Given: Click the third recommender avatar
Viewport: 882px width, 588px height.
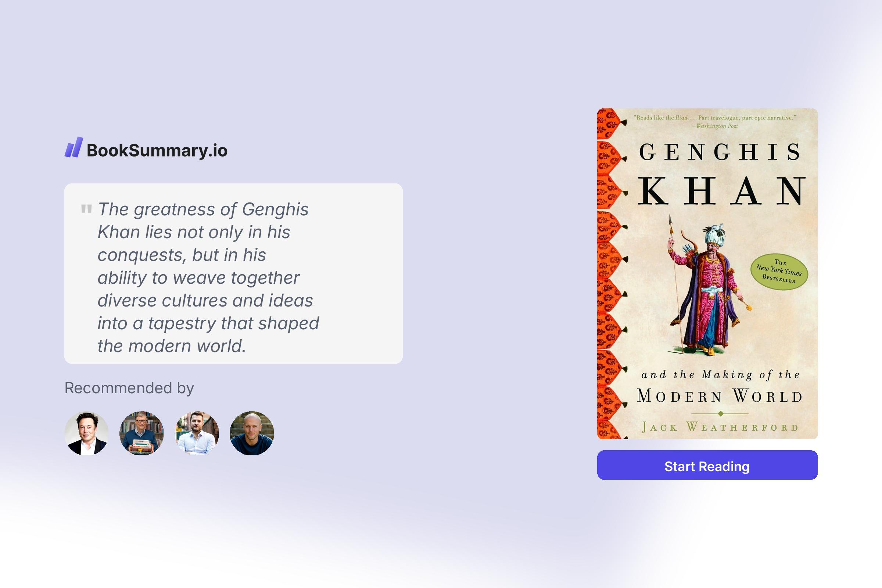Looking at the screenshot, I should (x=197, y=433).
